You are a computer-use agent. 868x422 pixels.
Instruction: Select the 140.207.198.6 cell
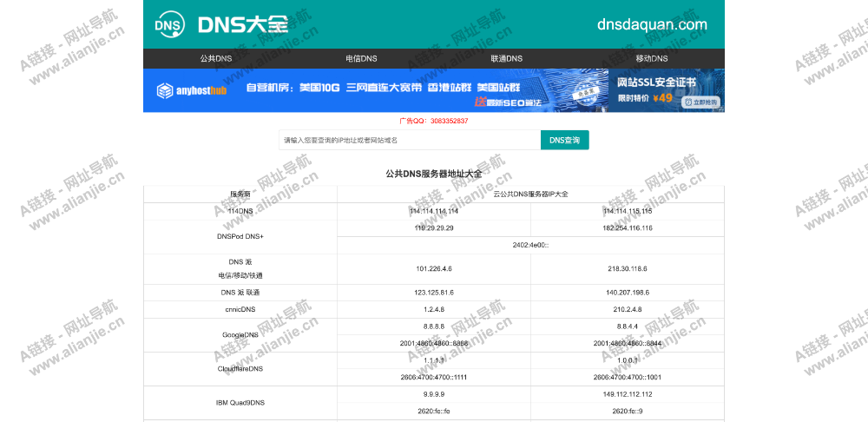coord(628,293)
